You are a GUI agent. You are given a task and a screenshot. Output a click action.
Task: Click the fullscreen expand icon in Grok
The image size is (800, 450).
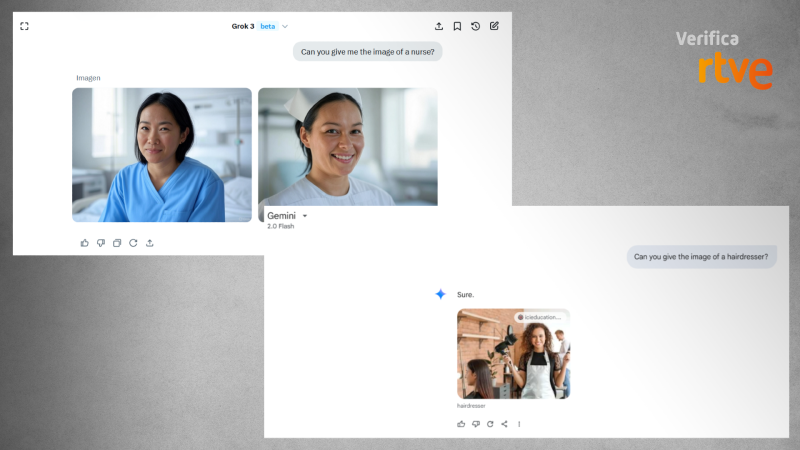[24, 26]
